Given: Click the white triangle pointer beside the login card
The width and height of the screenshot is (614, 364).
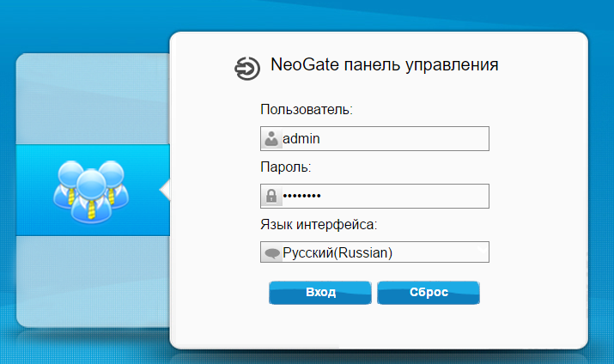Looking at the screenshot, I should click(x=165, y=190).
